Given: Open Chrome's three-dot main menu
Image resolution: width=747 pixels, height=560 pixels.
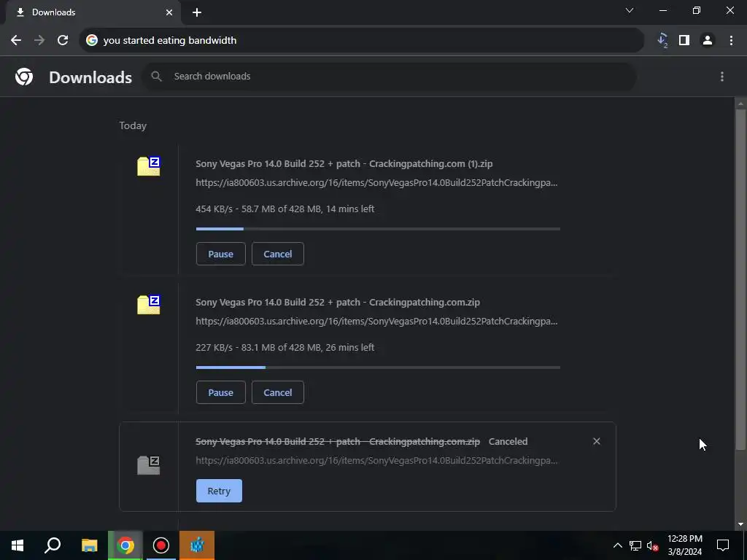Looking at the screenshot, I should 731,41.
